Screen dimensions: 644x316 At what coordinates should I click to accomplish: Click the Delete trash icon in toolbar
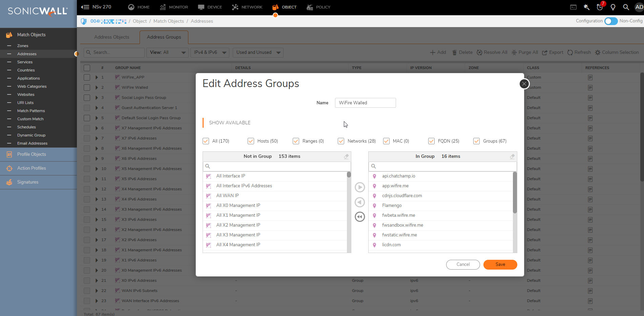click(x=454, y=52)
